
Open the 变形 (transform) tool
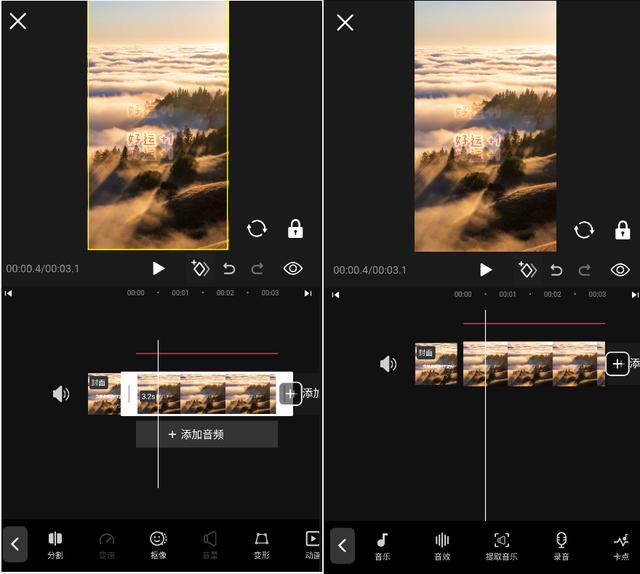click(x=261, y=544)
